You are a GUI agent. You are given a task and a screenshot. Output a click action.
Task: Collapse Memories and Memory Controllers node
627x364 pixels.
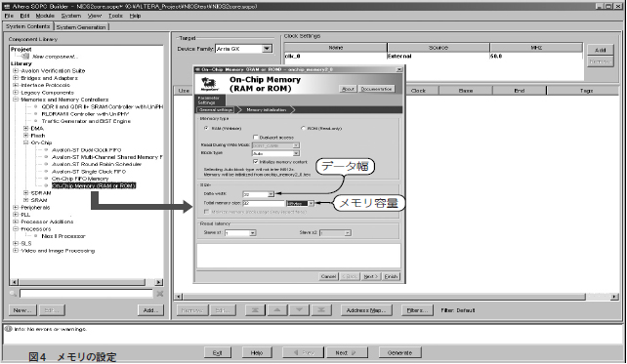coord(16,100)
